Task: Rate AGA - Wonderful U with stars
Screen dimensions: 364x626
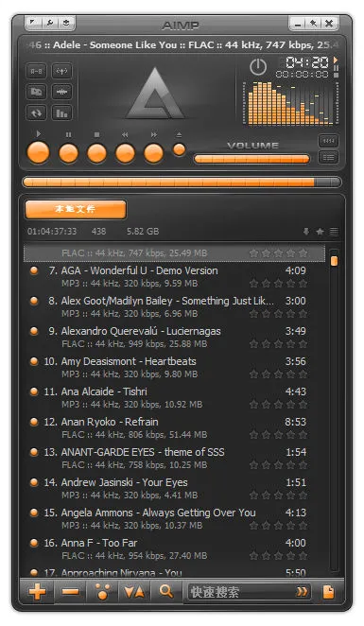Action: coord(279,284)
